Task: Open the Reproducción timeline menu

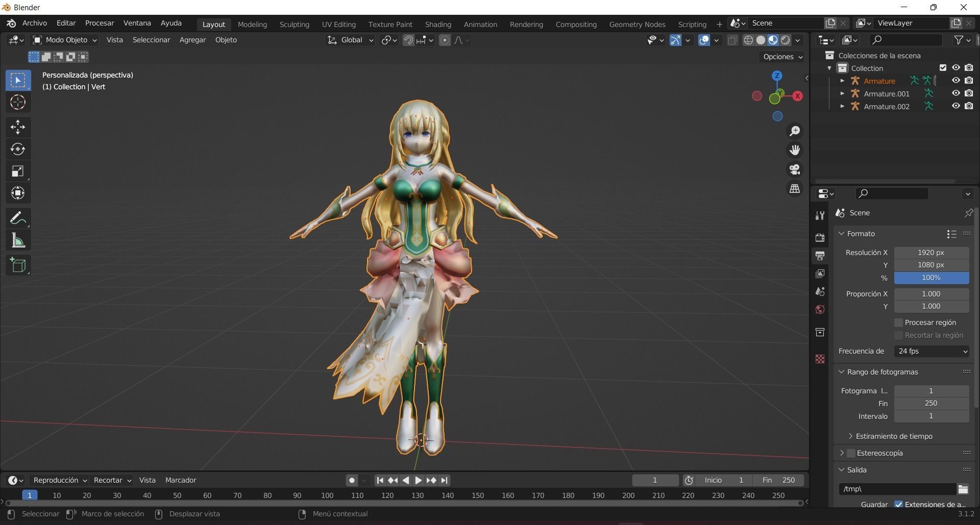Action: [x=59, y=480]
